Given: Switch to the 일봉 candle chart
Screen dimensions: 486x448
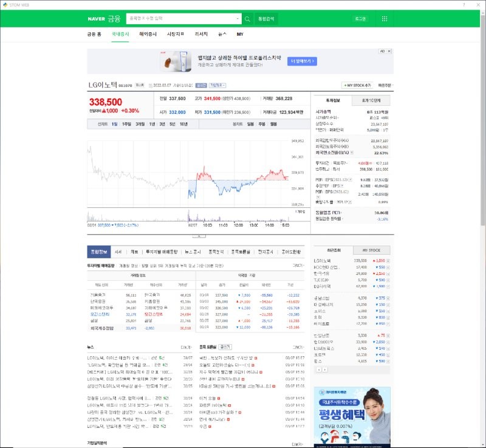Looking at the screenshot, I should [x=250, y=124].
